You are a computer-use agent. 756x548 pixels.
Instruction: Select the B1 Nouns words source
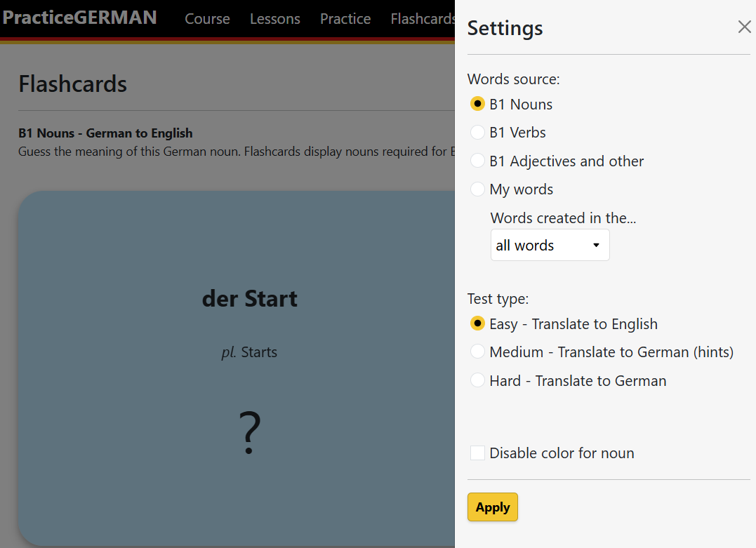[477, 105]
